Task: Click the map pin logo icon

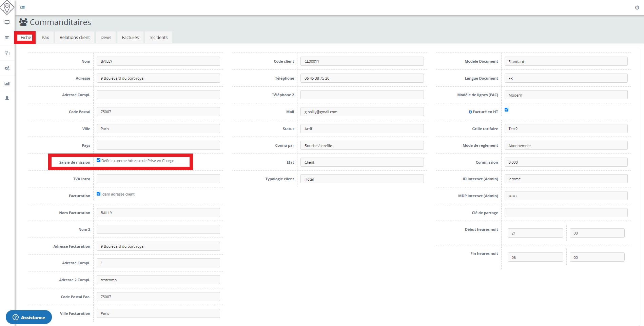Action: [7, 7]
